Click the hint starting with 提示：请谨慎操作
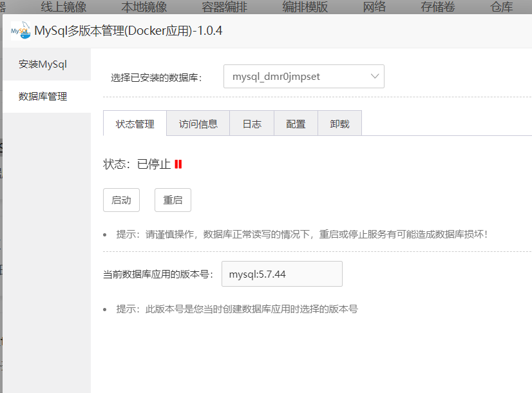The image size is (532, 393). (301, 234)
